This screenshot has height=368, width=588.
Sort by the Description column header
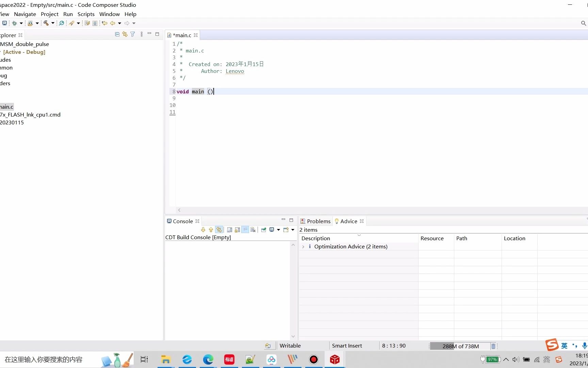tap(359, 238)
